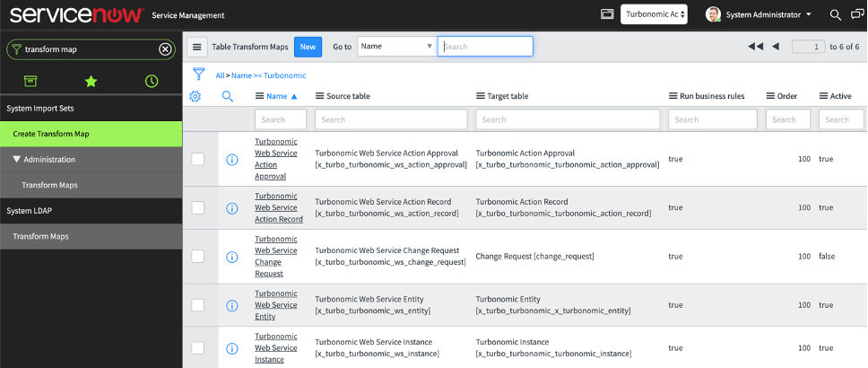Open the list context hamburger menu

[196, 47]
